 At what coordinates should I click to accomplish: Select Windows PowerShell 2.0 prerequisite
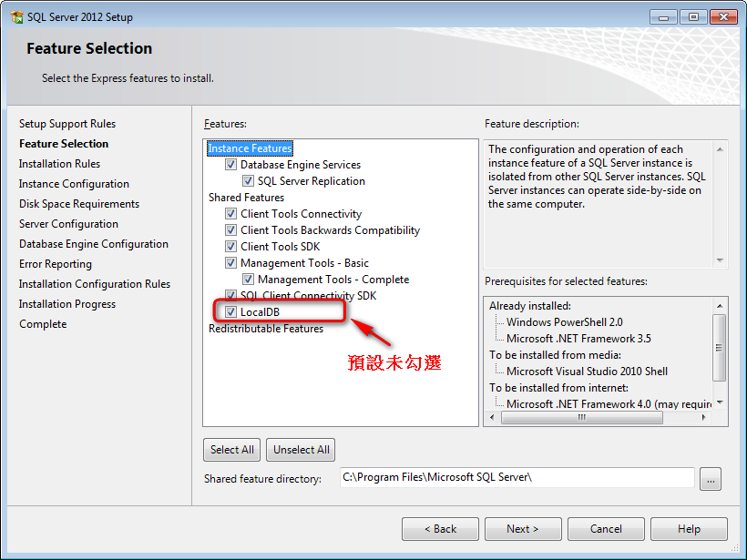[x=565, y=322]
